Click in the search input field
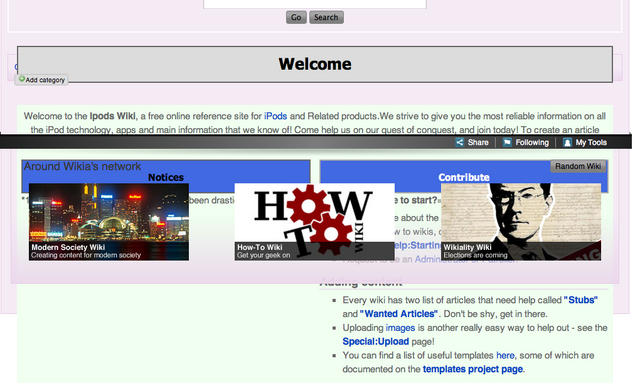 click(x=315, y=4)
